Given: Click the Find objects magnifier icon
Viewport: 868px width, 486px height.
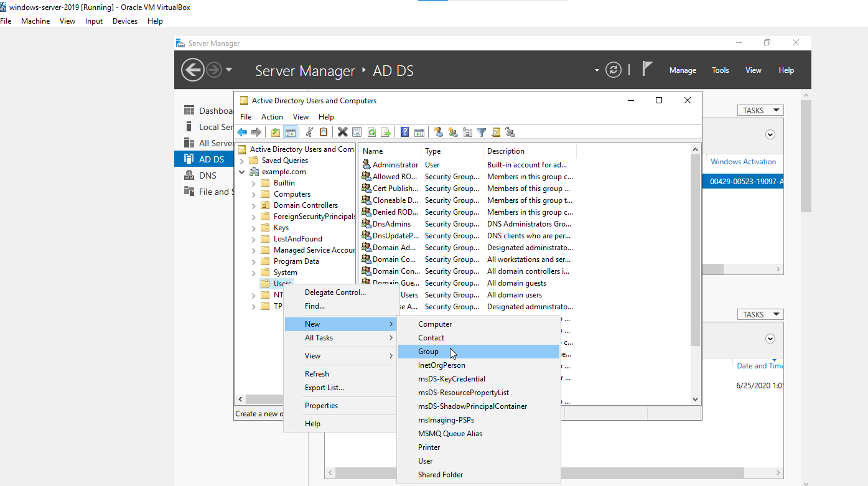Looking at the screenshot, I should click(x=496, y=132).
